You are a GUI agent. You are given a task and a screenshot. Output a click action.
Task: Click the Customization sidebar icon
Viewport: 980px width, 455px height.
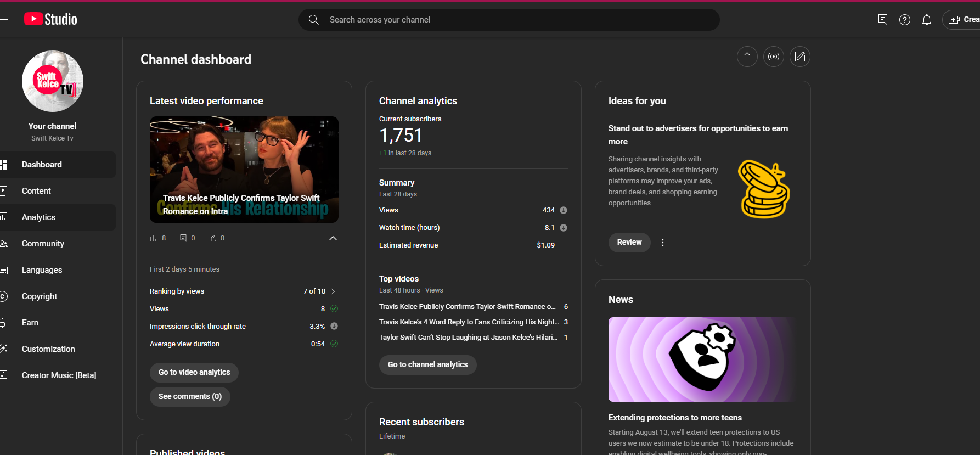(3, 349)
